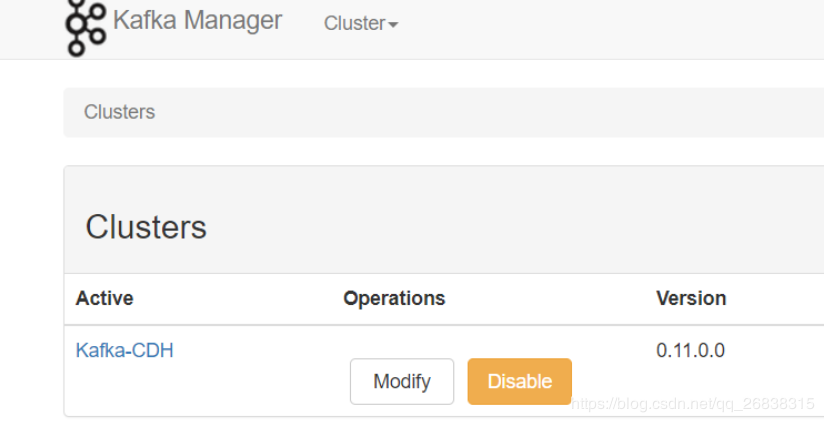This screenshot has height=422, width=824.
Task: Open the Kafka Manager home link
Action: click(198, 21)
